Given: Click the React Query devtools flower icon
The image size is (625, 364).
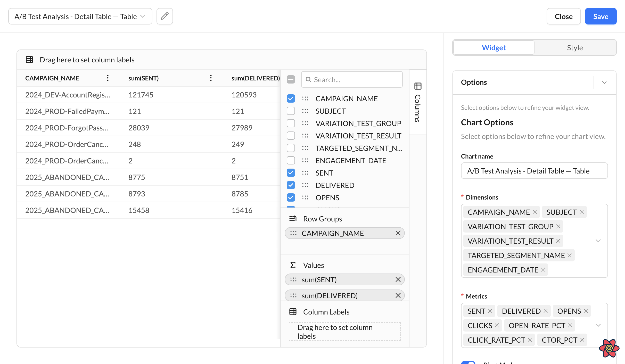Looking at the screenshot, I should click(x=609, y=348).
